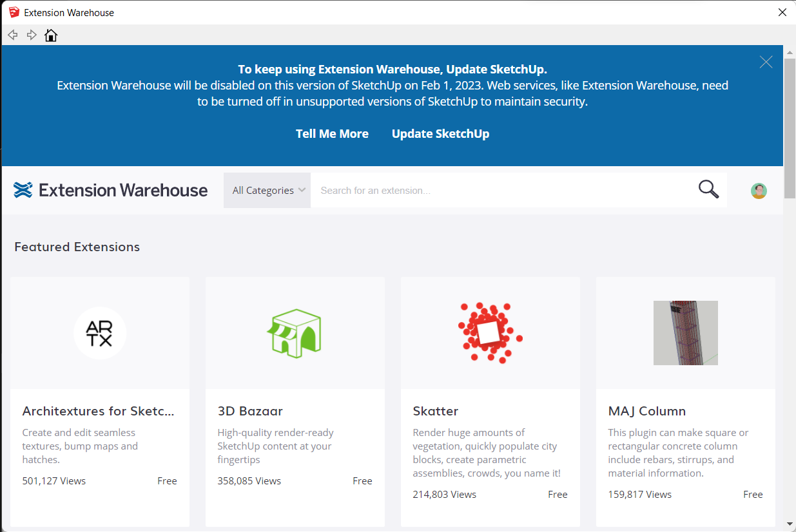Screen dimensions: 796x532
Task: Open the Architextures for SketchUp title
Action: 99,411
